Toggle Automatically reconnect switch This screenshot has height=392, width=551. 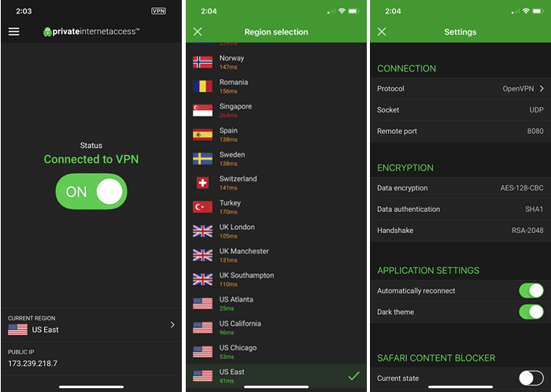(x=531, y=290)
